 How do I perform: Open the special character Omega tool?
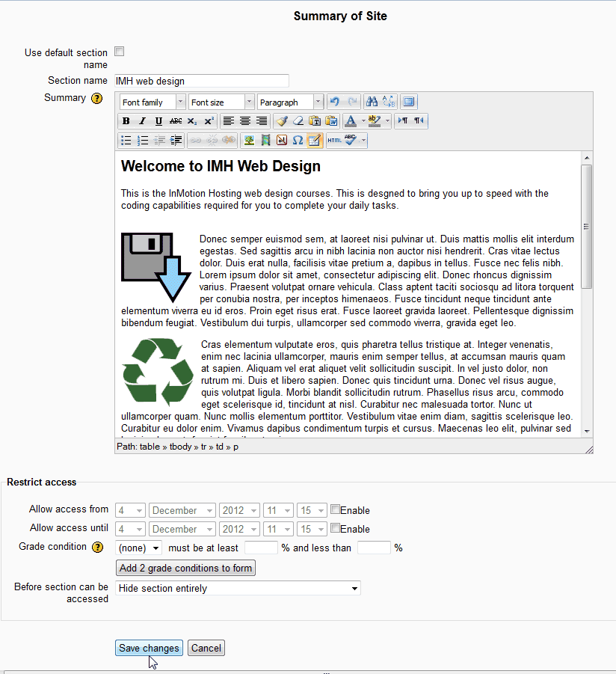click(x=298, y=140)
